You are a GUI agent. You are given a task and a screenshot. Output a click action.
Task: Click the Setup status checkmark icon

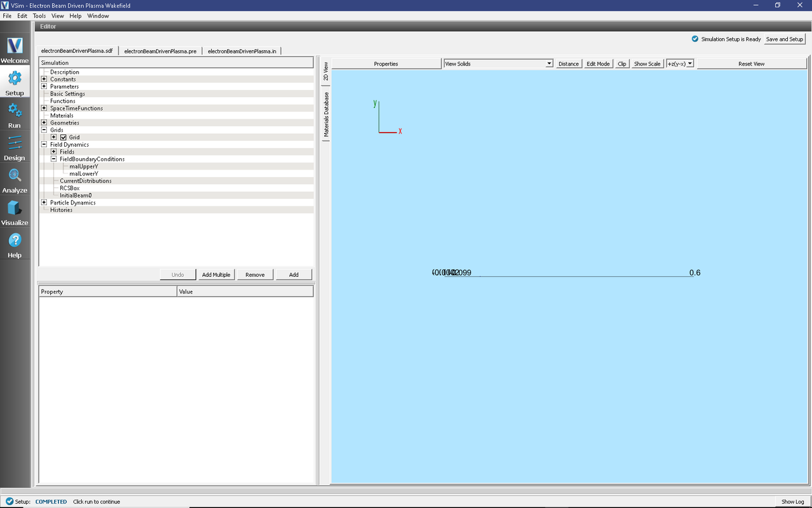(9, 502)
